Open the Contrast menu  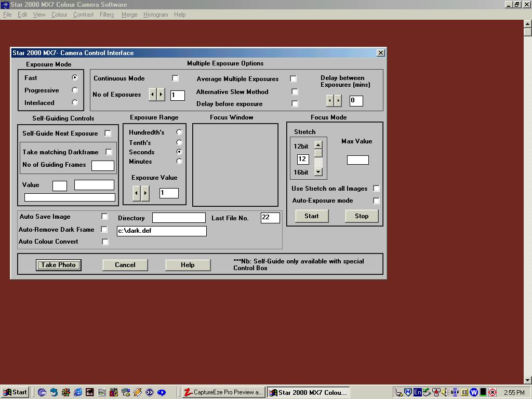84,15
